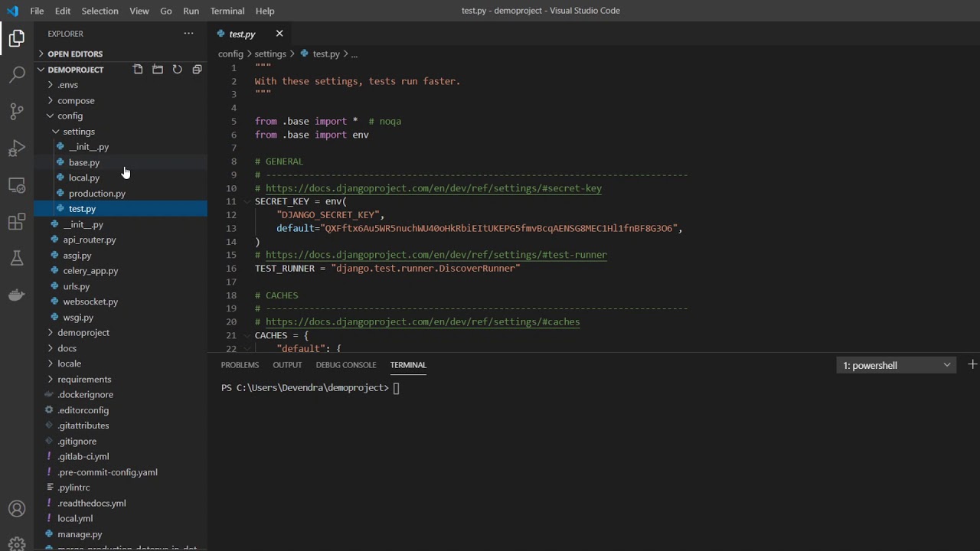
Task: Collapse all folders in Explorer
Action: [x=197, y=70]
